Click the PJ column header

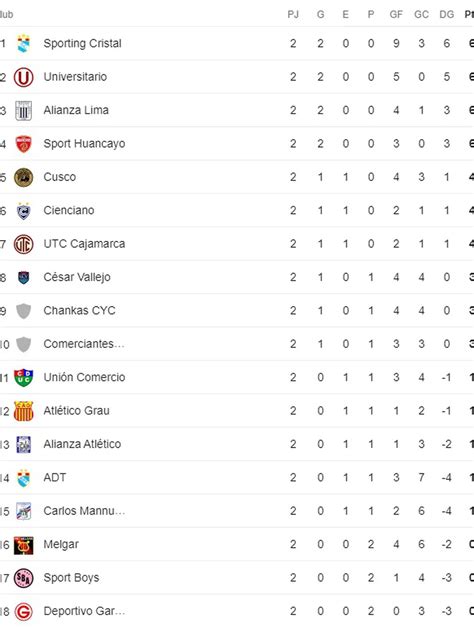click(293, 15)
